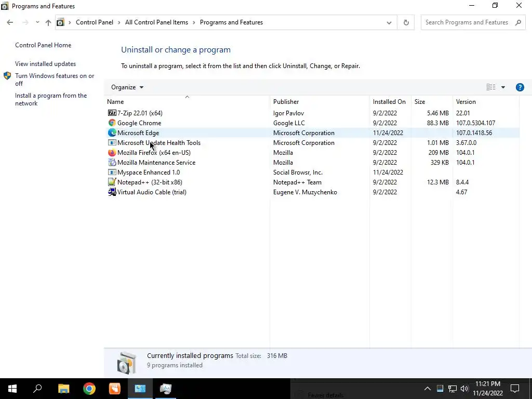Click publisher Eugene V. Muzychenko
Image resolution: width=532 pixels, height=399 pixels.
coord(305,192)
